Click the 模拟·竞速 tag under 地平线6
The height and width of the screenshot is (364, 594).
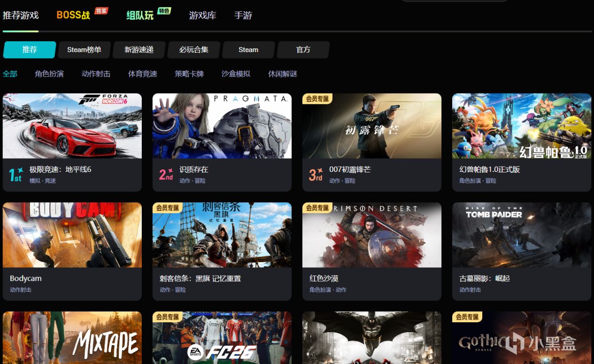point(43,181)
